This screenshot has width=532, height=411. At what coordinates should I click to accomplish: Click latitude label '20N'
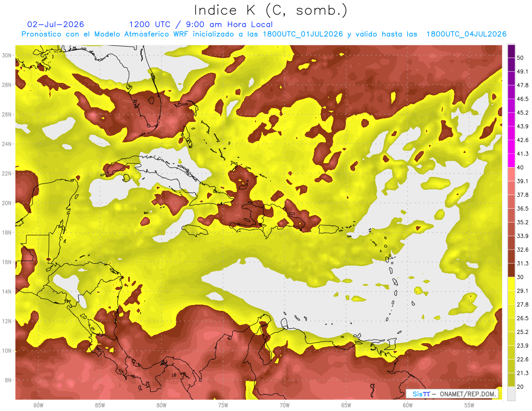coord(7,203)
